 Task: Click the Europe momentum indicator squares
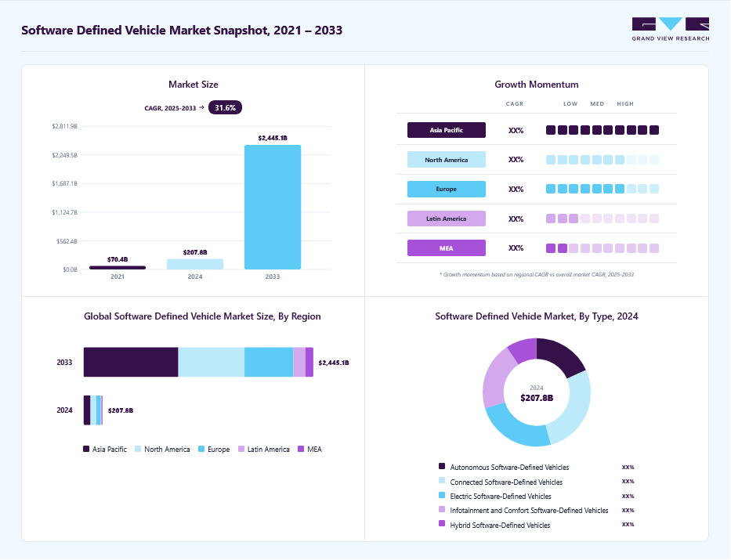point(603,189)
